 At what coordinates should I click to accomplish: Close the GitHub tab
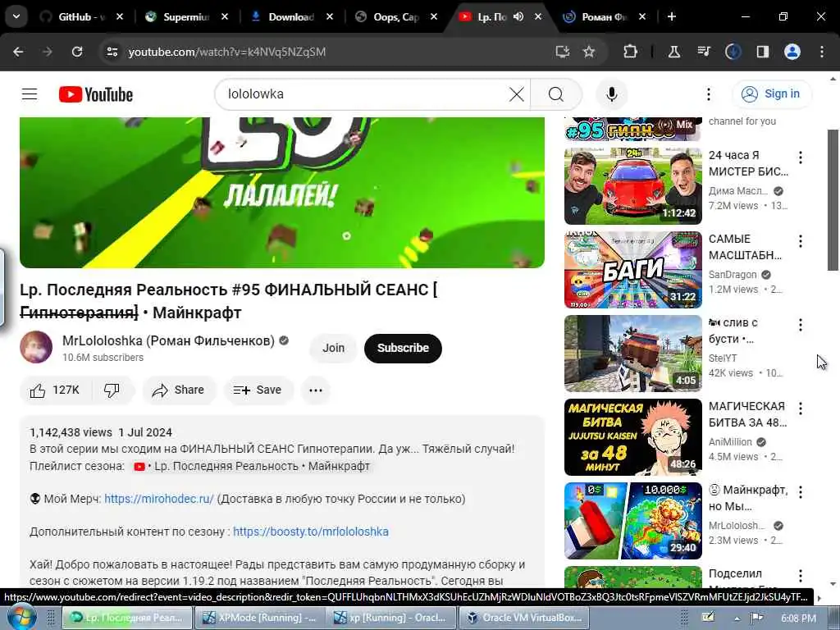pos(120,16)
